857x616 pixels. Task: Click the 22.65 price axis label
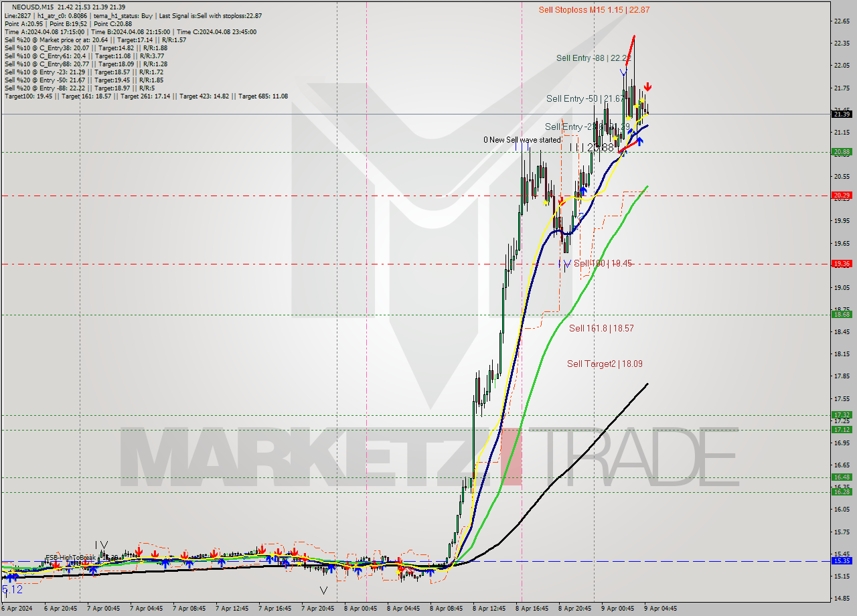(842, 21)
